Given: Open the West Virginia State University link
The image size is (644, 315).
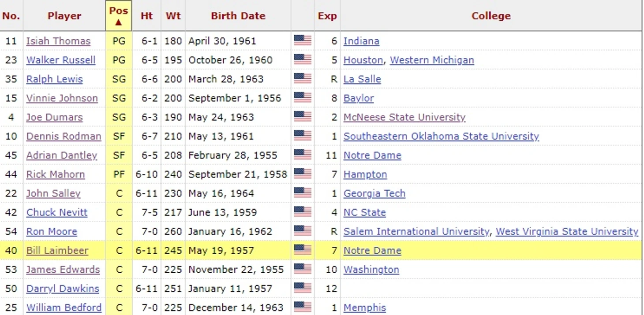Looking at the screenshot, I should (x=567, y=231).
